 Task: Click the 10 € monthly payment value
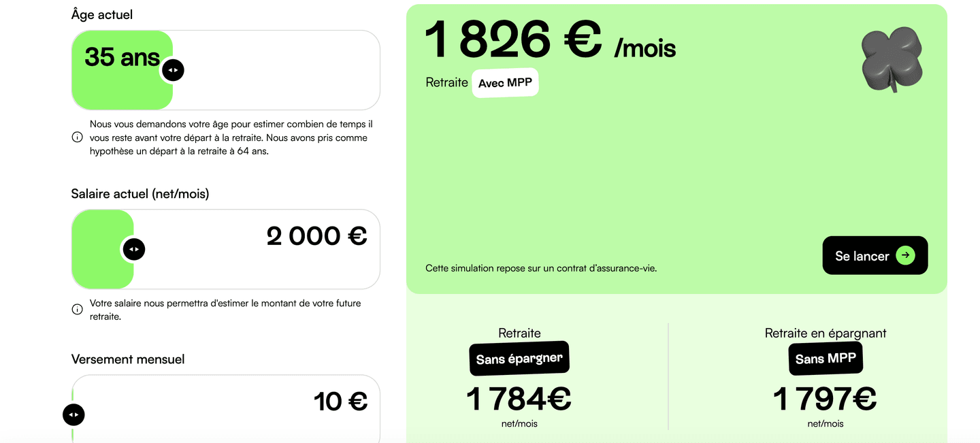(340, 401)
